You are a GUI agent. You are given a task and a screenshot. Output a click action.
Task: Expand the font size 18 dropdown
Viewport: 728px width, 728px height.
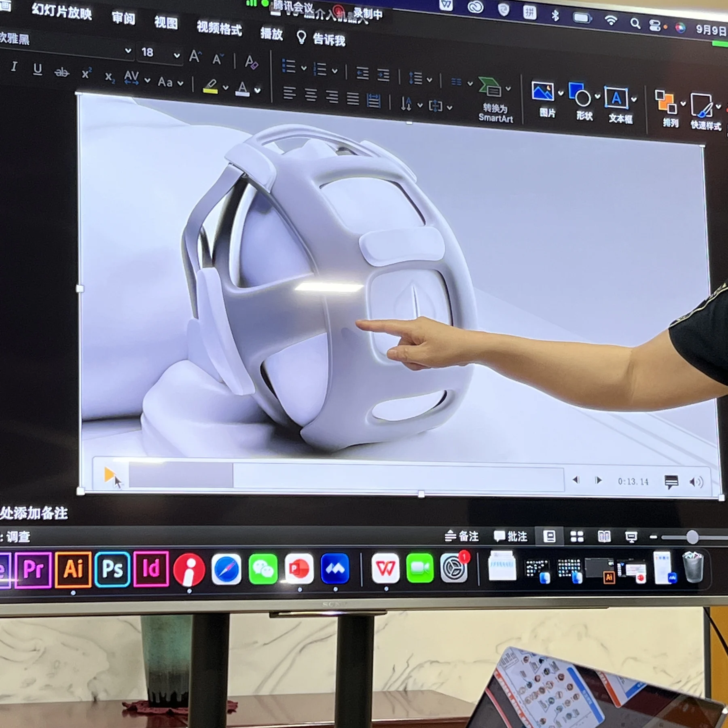(177, 55)
